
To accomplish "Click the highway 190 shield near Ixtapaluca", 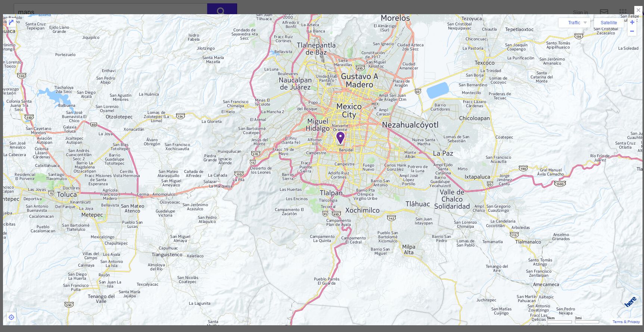I will (523, 168).
